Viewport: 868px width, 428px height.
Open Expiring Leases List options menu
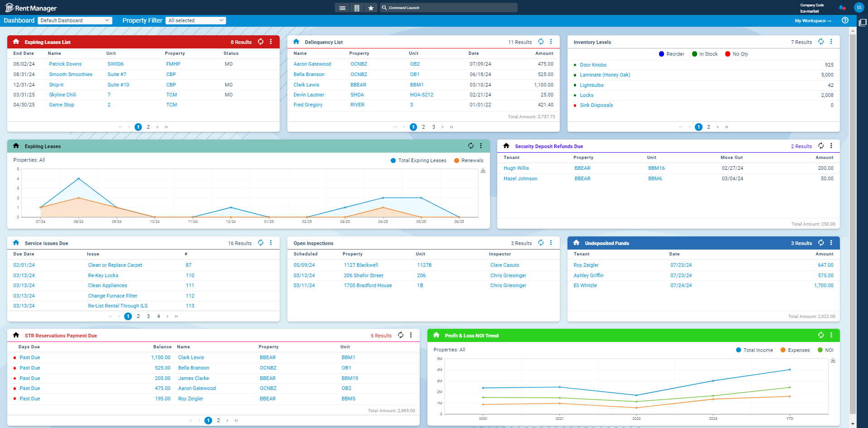click(271, 42)
